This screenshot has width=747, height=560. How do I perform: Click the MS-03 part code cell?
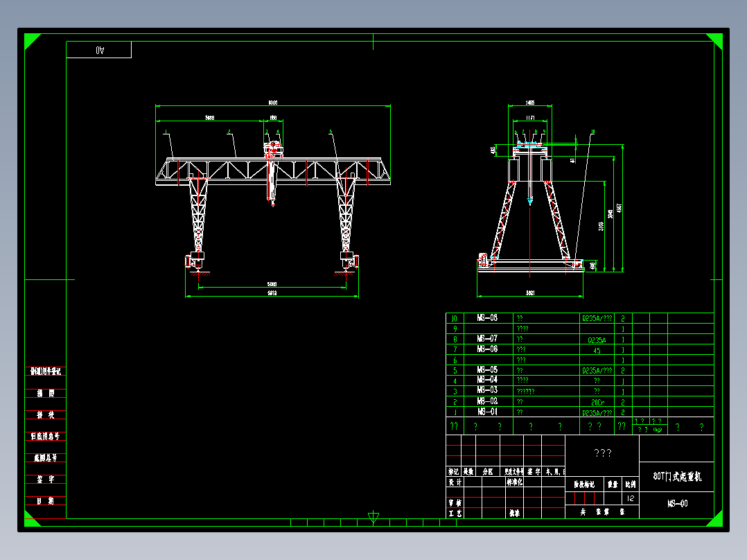pyautogui.click(x=487, y=390)
